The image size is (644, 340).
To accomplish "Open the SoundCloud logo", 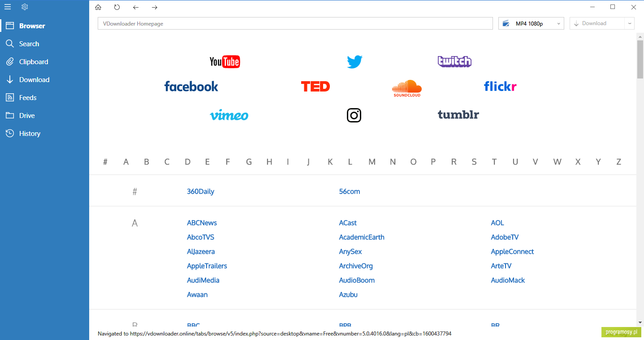I will pos(407,88).
